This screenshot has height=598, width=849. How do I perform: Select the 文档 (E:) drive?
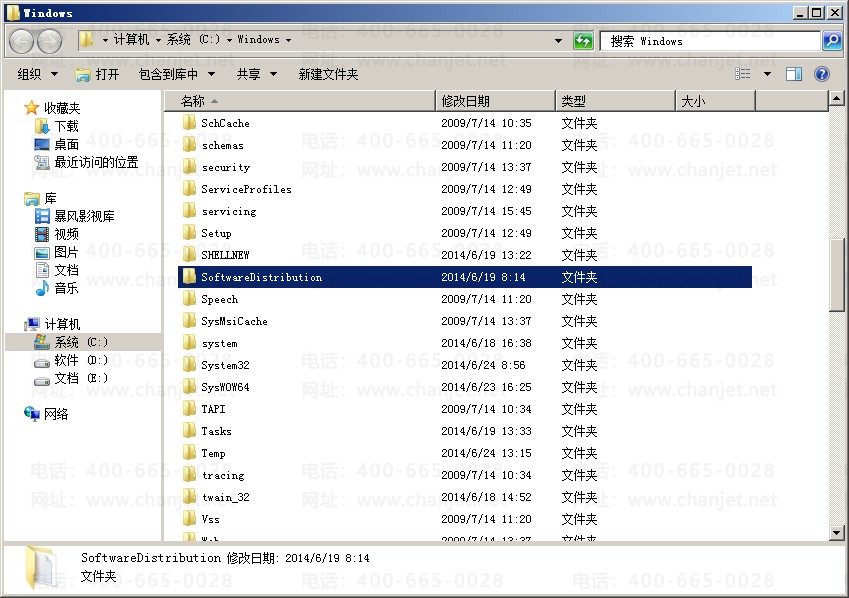[x=71, y=378]
